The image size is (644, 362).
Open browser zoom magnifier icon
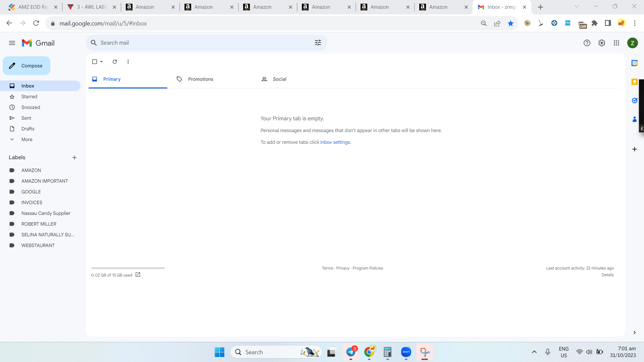(484, 23)
